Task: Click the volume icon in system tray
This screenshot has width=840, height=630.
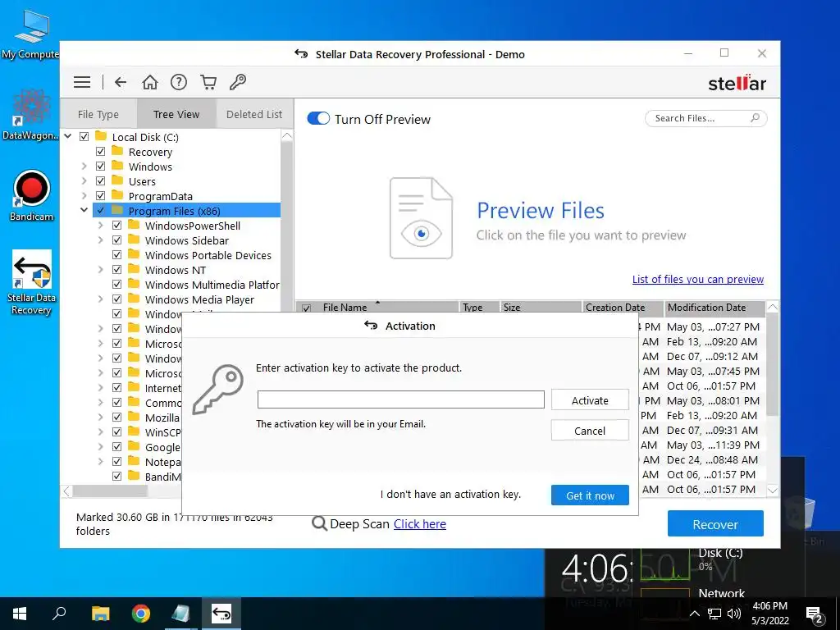Action: click(x=734, y=614)
